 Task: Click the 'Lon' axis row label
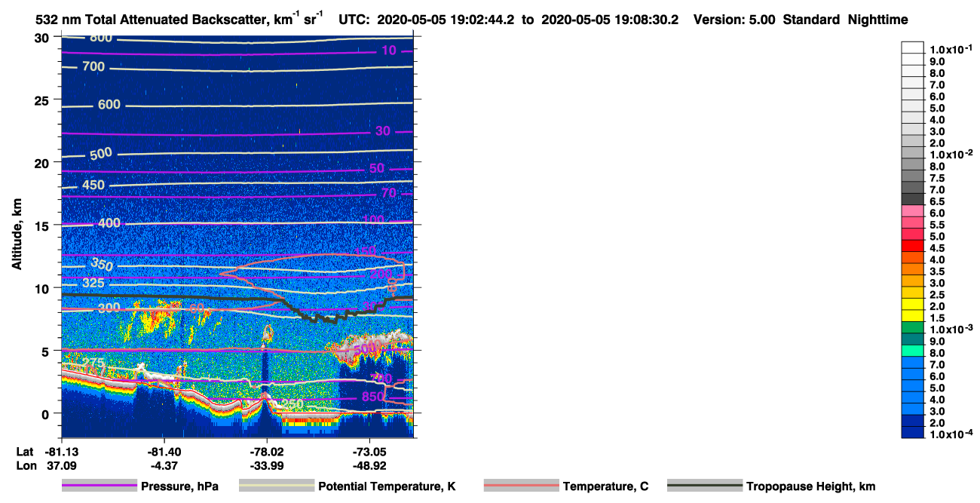pos(26,465)
